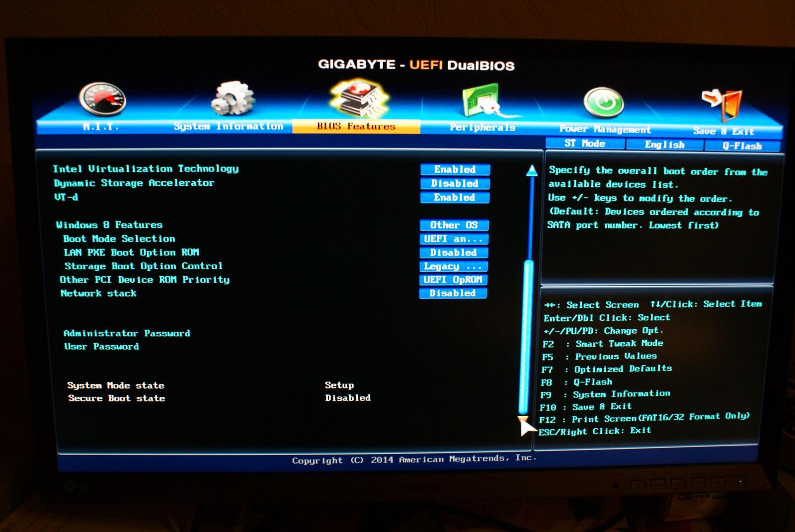
Task: Select Boot Mode Selection label
Action: (119, 238)
